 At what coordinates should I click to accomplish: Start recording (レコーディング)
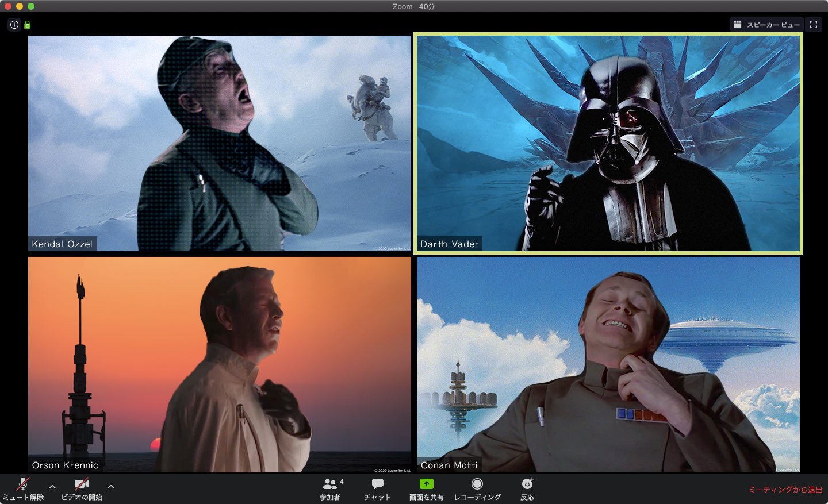pos(477,489)
